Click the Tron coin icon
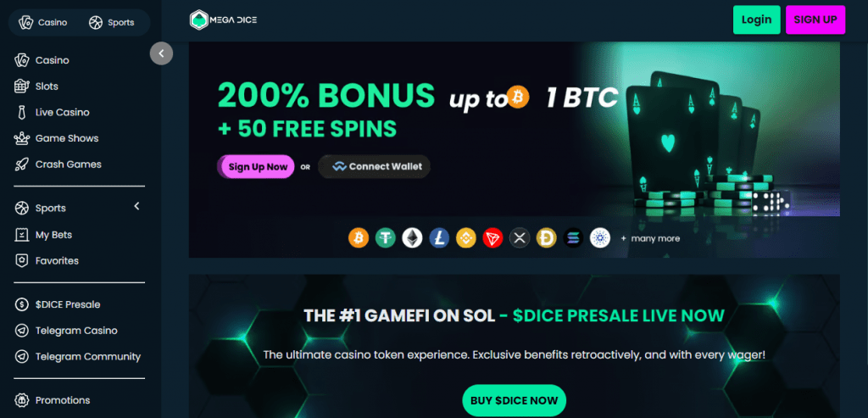Viewport: 868px width, 418px height. [492, 238]
